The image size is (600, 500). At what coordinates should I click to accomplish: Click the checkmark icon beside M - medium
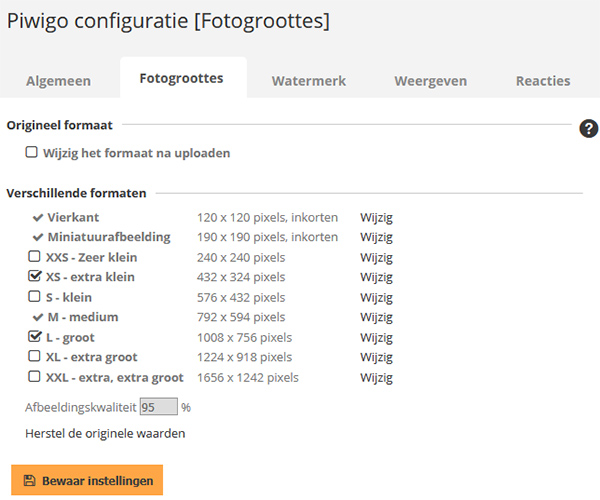[38, 317]
